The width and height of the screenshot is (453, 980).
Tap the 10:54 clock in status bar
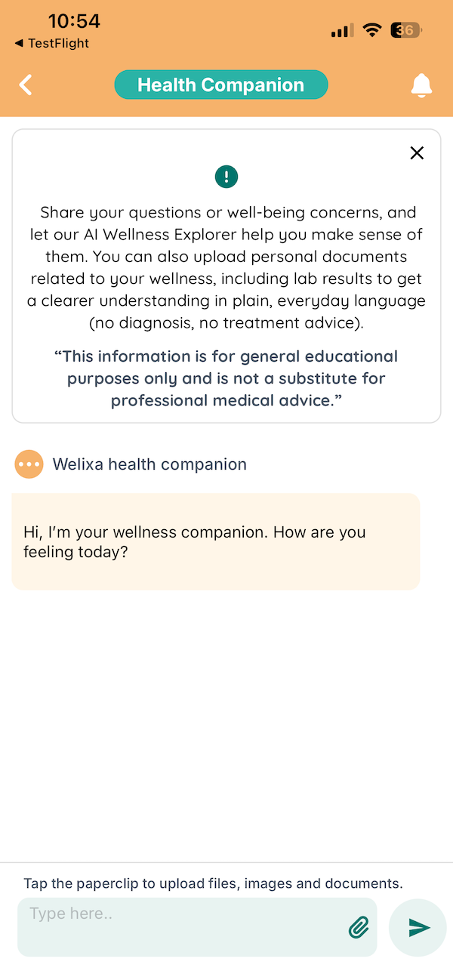pos(74,21)
